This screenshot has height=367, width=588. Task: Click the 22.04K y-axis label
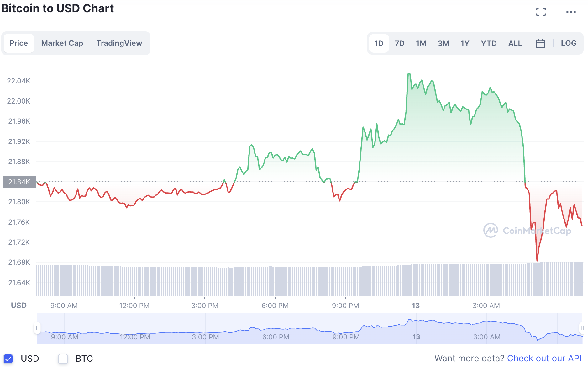click(18, 81)
